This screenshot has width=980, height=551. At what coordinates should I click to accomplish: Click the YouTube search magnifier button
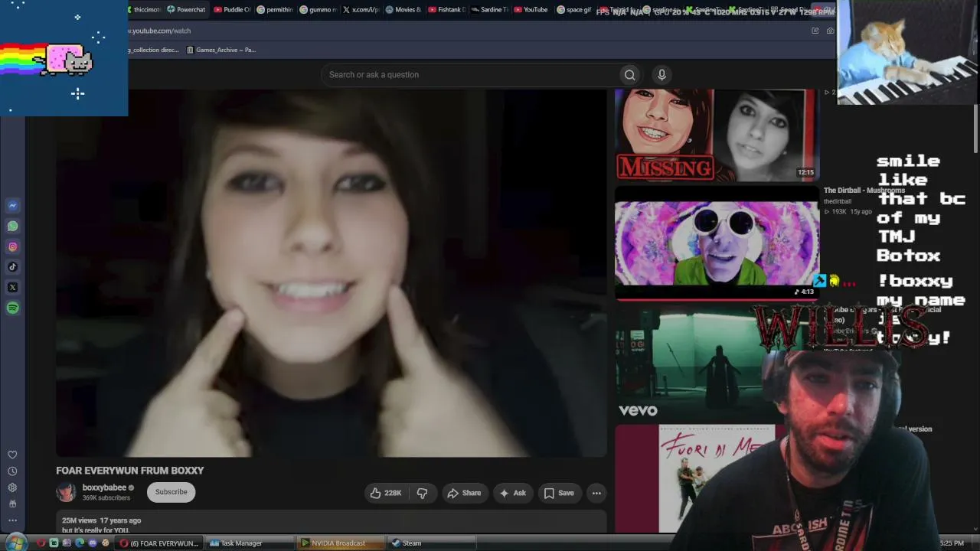pos(629,75)
